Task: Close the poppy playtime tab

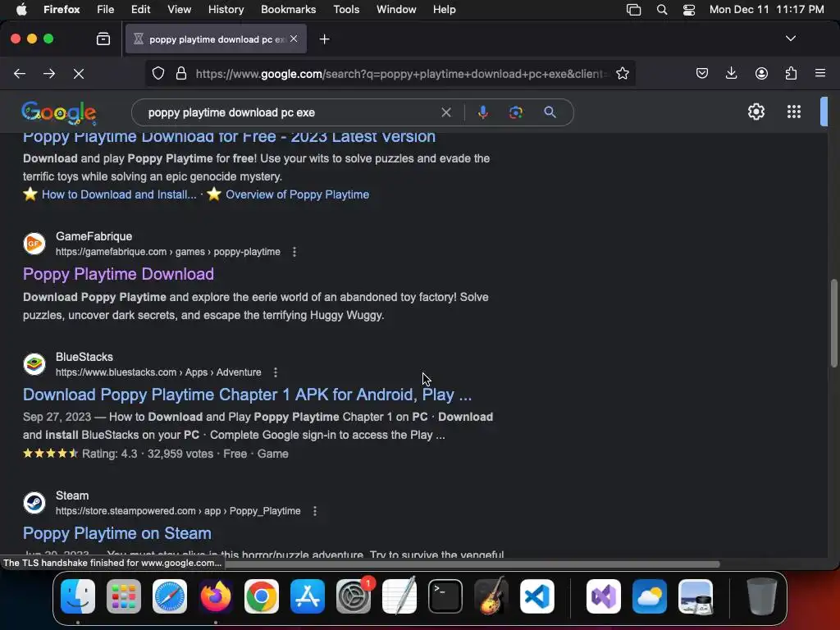Action: (x=294, y=39)
